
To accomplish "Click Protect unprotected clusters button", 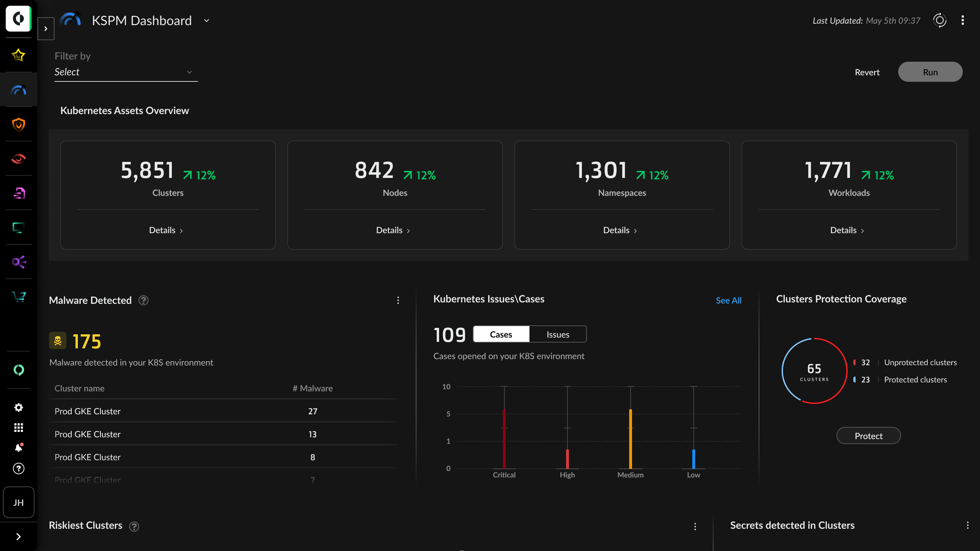I will pos(868,435).
